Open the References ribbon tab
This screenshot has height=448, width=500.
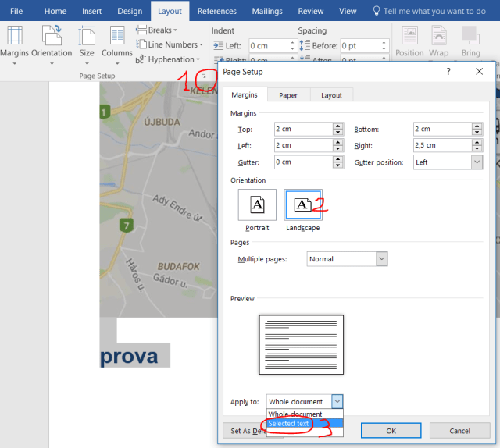pyautogui.click(x=217, y=11)
